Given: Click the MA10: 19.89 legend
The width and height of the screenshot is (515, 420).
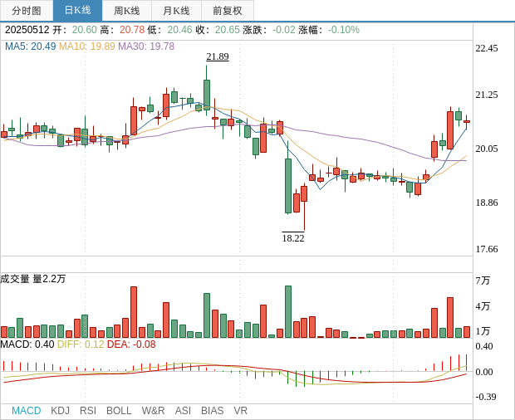Looking at the screenshot, I should point(87,46).
